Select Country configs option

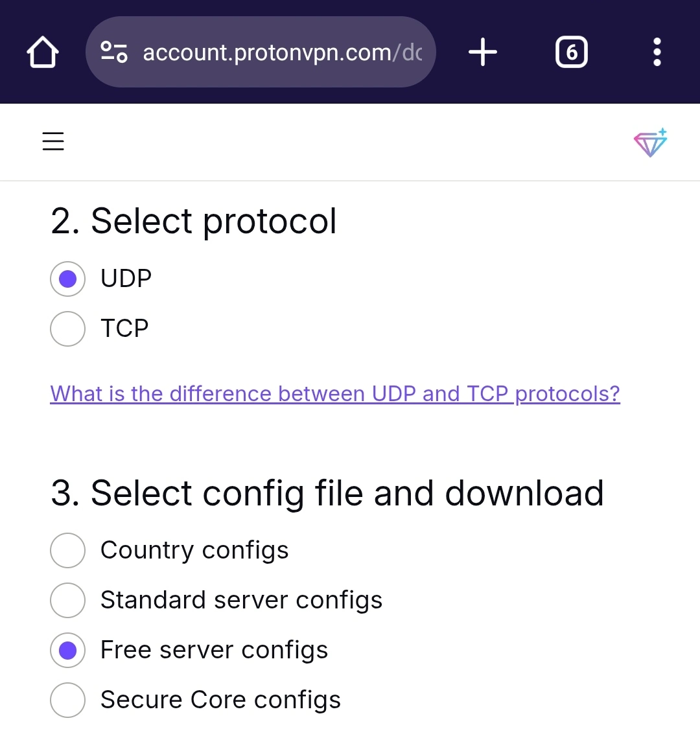pyautogui.click(x=67, y=550)
